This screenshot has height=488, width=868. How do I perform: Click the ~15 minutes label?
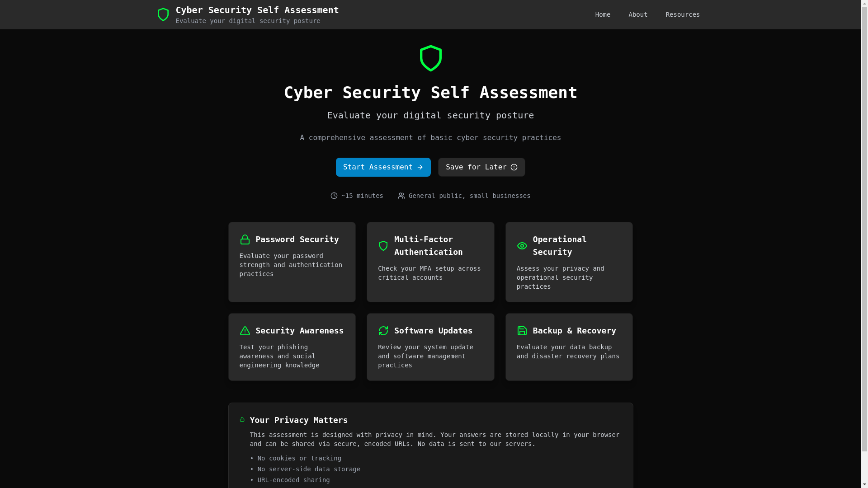click(362, 196)
